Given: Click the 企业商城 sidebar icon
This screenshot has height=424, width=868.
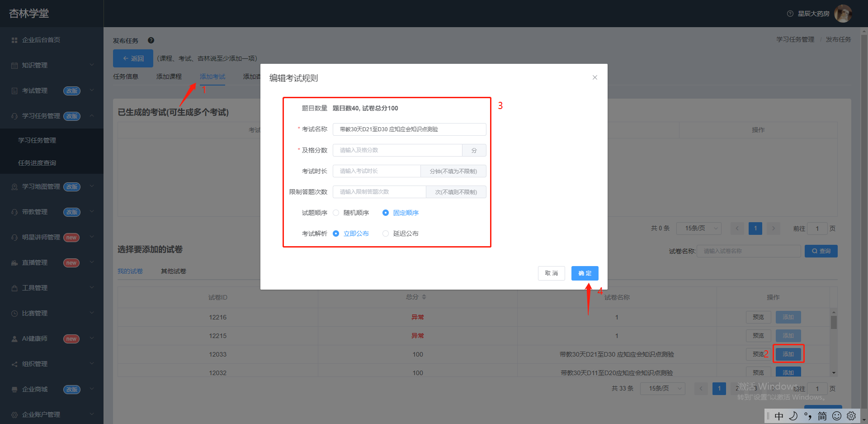Looking at the screenshot, I should [x=14, y=390].
